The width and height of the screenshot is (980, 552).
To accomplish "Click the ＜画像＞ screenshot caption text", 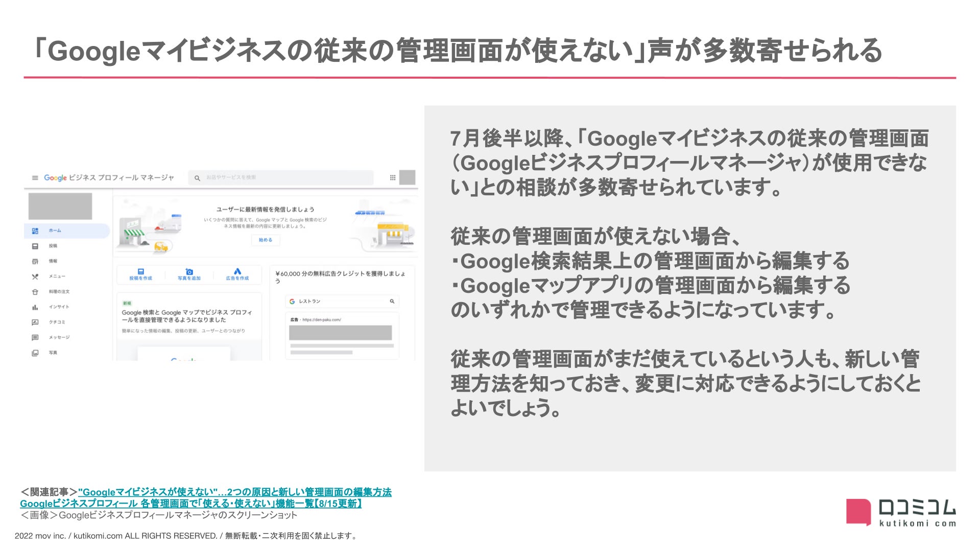I will 158,515.
